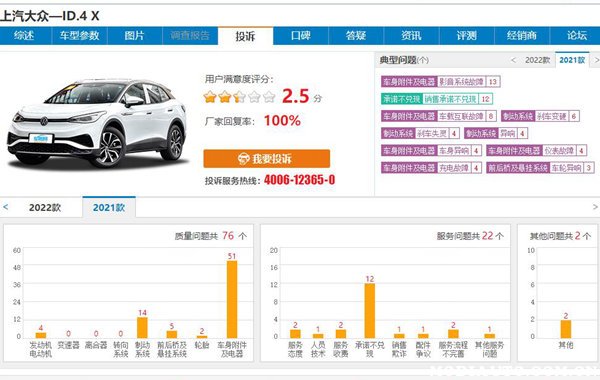Click the headset icon on complaint button

pos(243,158)
